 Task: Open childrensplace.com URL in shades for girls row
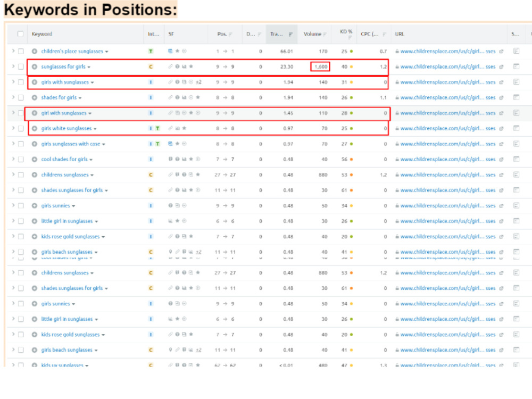pos(447,98)
